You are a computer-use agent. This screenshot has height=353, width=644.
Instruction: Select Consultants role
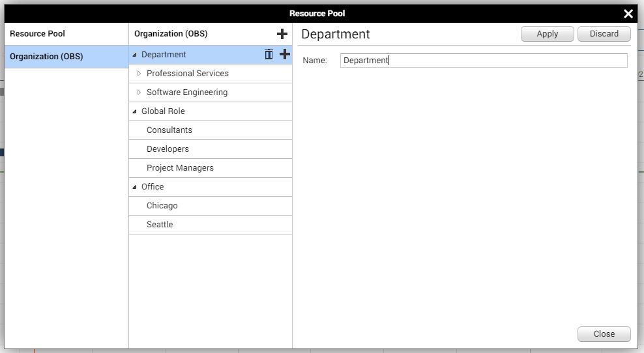pos(211,130)
